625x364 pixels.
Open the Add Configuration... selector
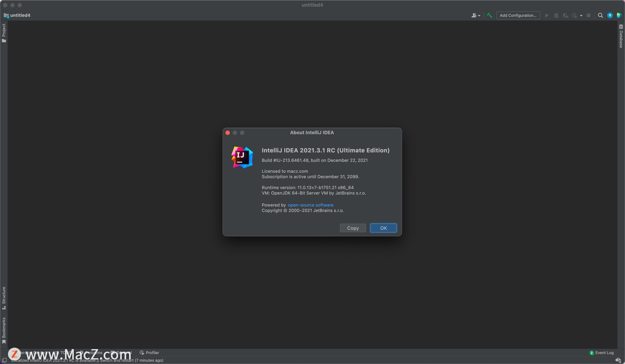tap(518, 15)
